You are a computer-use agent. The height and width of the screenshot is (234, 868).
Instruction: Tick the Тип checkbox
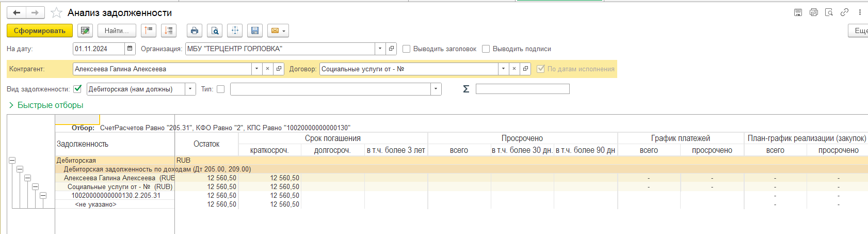(x=220, y=89)
